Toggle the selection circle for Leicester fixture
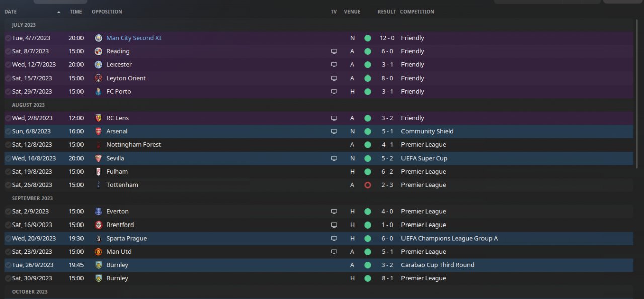Viewport: 644px width, 299px height. (8, 65)
